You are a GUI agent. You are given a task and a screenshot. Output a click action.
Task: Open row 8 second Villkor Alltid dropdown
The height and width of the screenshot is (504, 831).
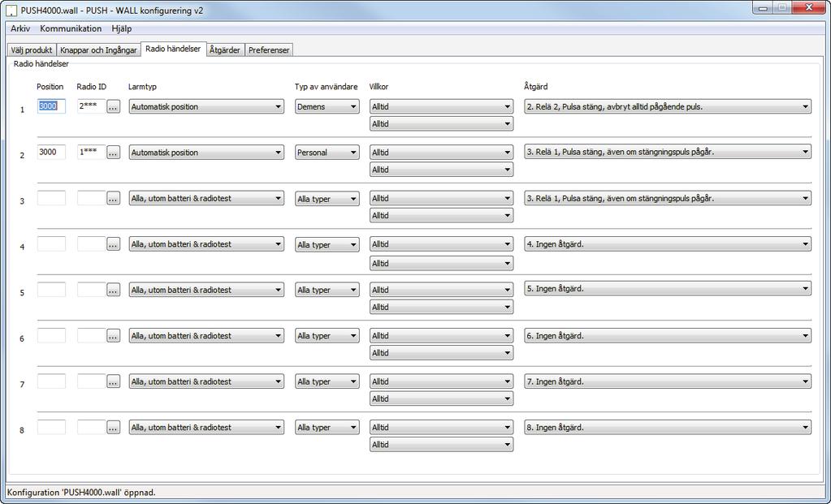[x=441, y=445]
